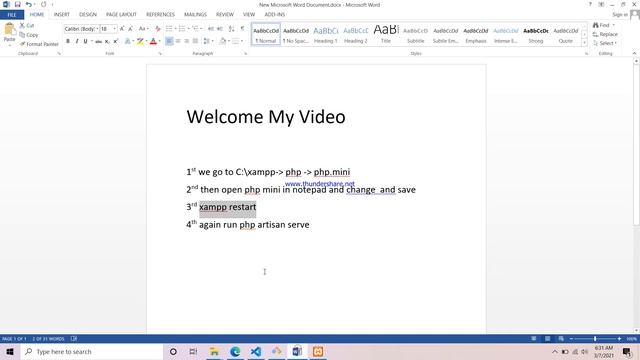Open the font name dropdown
This screenshot has height=360, width=640.
[97, 29]
